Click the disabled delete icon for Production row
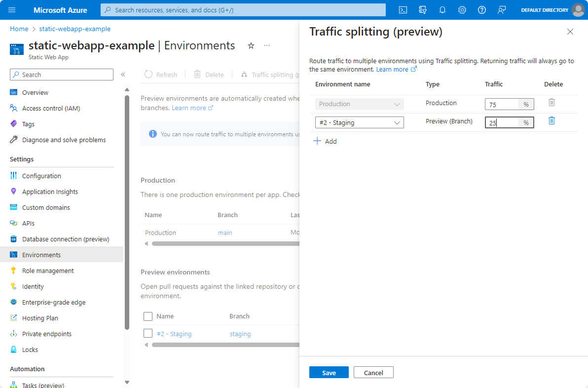Image resolution: width=588 pixels, height=388 pixels. 551,103
